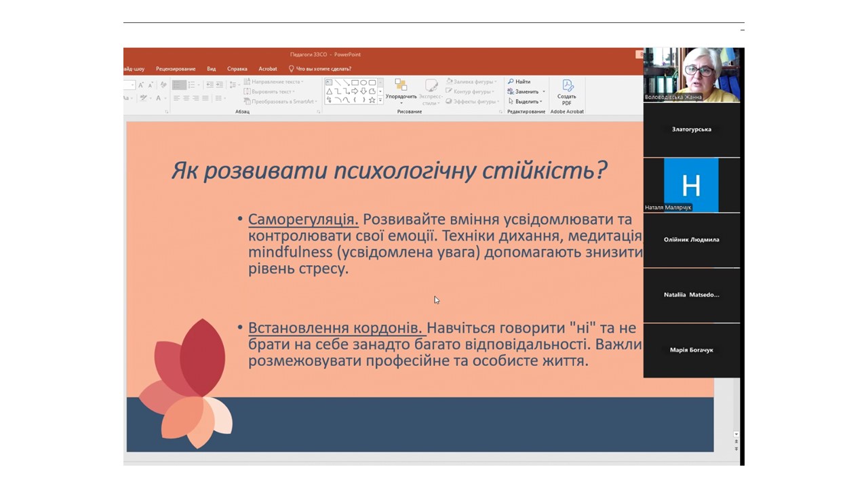Click the Найти search button
The image size is (868, 488).
pos(519,81)
